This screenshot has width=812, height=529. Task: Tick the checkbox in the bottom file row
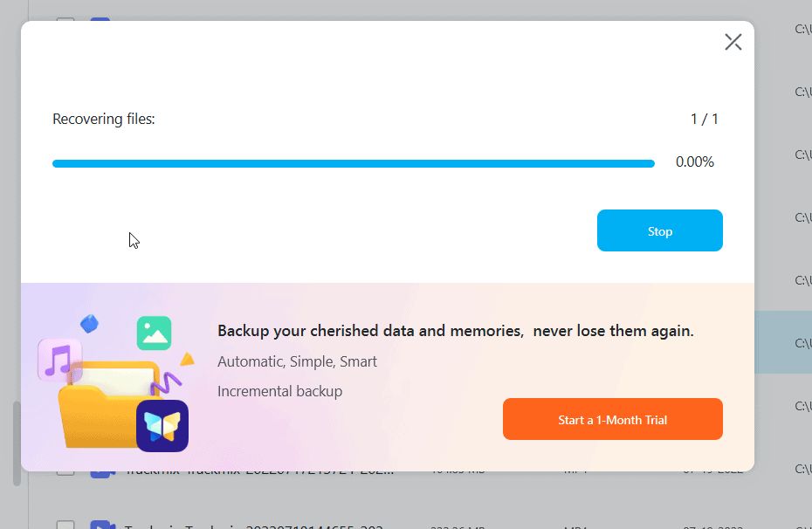(x=65, y=525)
